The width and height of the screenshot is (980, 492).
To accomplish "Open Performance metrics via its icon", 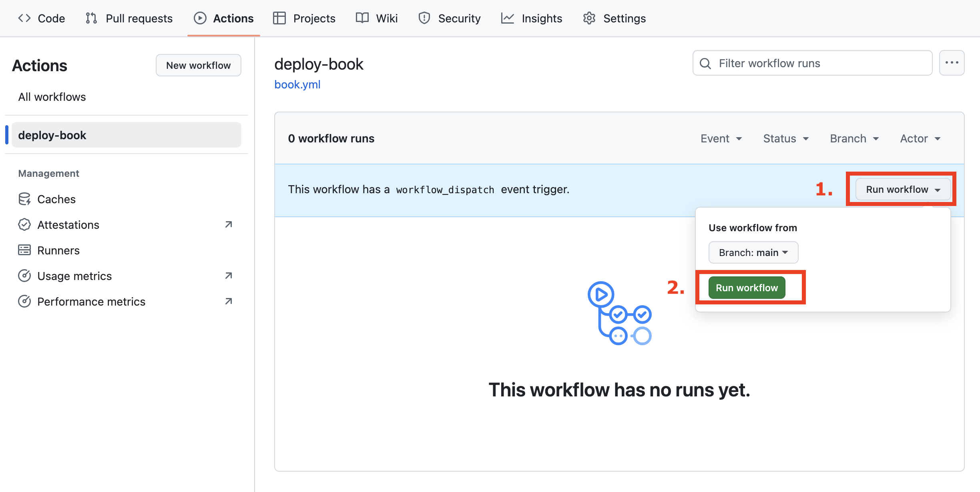I will (x=24, y=301).
